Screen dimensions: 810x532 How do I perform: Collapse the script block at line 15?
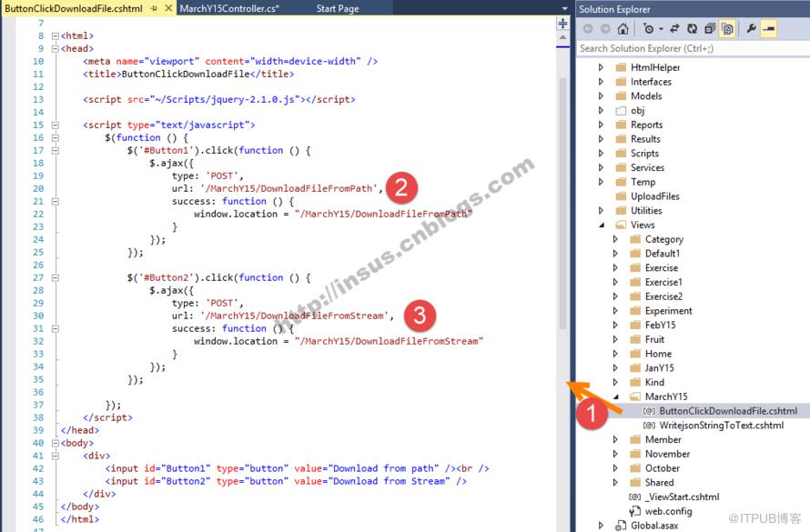tap(55, 125)
